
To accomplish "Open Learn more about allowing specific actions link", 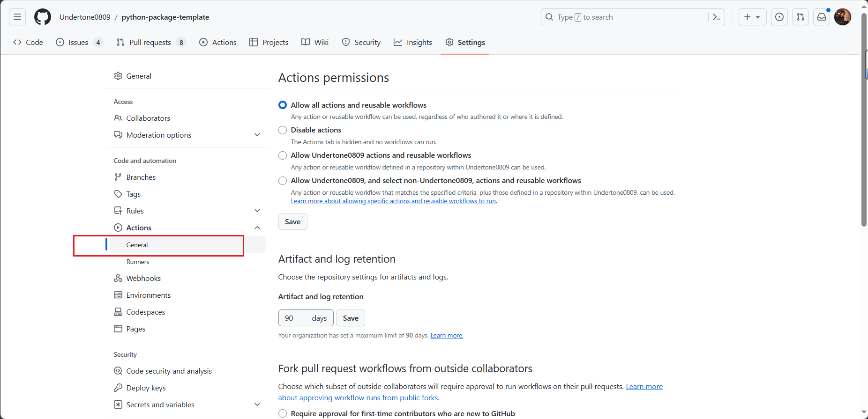I will (x=394, y=201).
